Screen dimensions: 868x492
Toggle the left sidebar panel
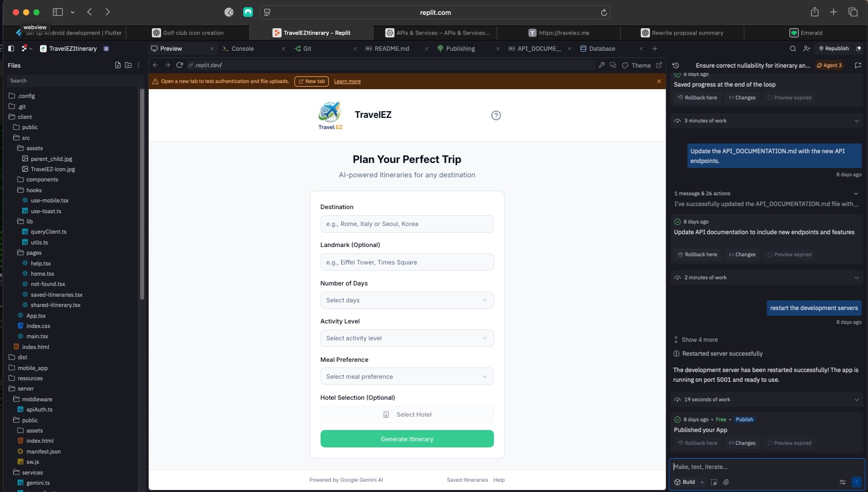[x=11, y=48]
